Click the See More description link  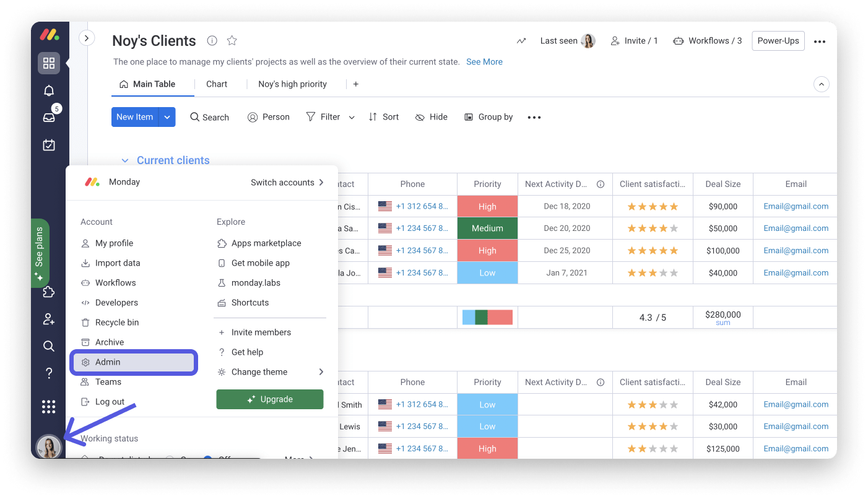click(484, 61)
